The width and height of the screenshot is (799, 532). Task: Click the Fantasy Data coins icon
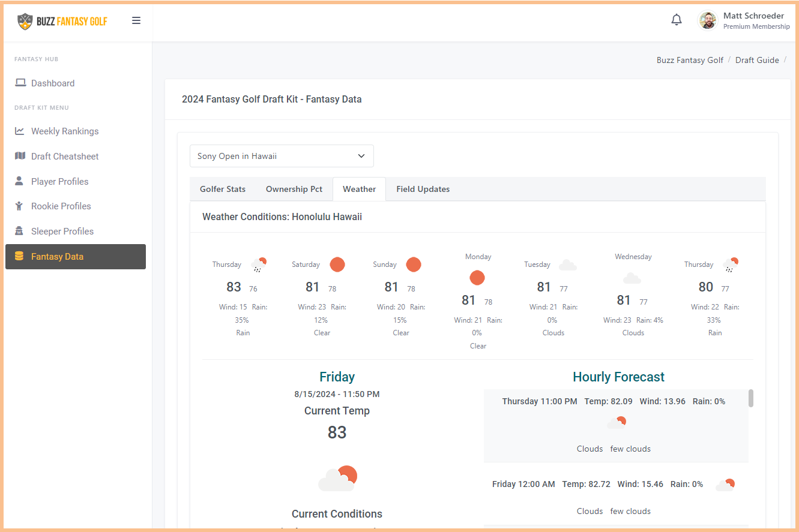pos(19,256)
